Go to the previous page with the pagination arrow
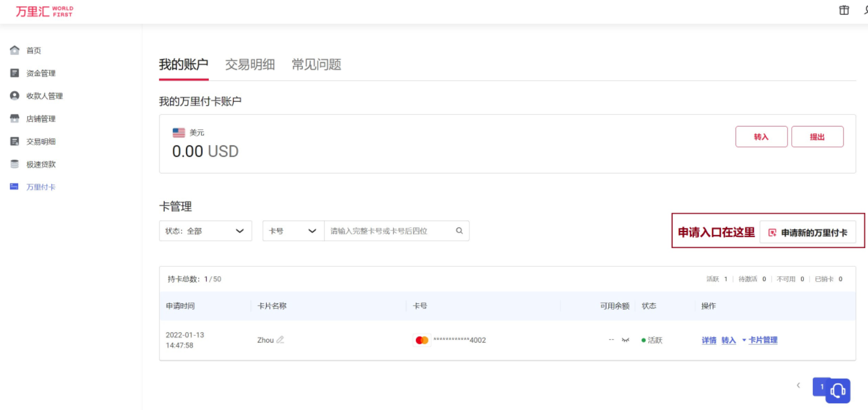The width and height of the screenshot is (868, 410). (x=798, y=386)
